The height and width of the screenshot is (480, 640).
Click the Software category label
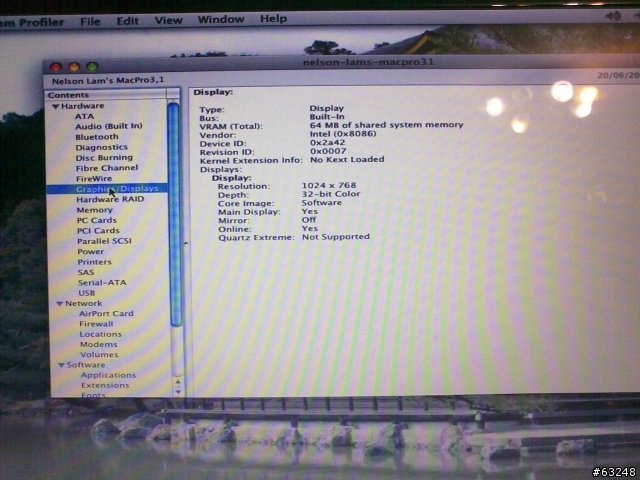coord(86,364)
